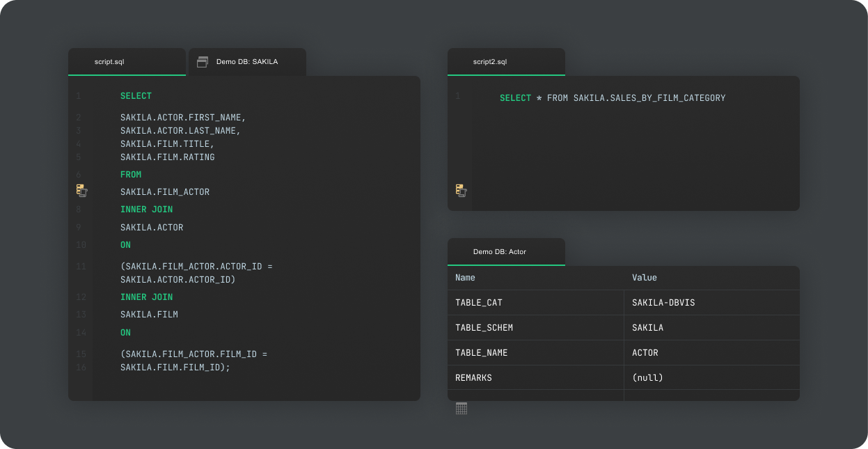Image resolution: width=868 pixels, height=449 pixels.
Task: Click the SELECT query in script2.sql
Action: (x=613, y=97)
